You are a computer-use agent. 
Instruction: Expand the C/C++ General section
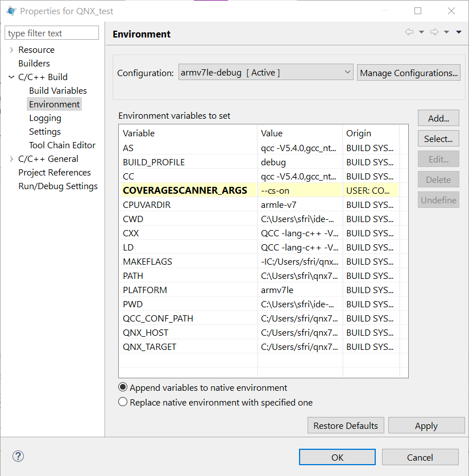click(10, 158)
